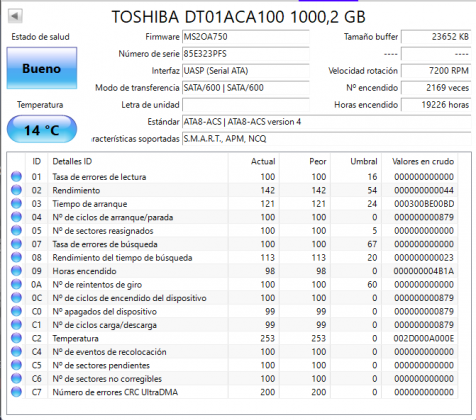Click the Actual column header
This screenshot has height=420, width=476.
click(254, 161)
